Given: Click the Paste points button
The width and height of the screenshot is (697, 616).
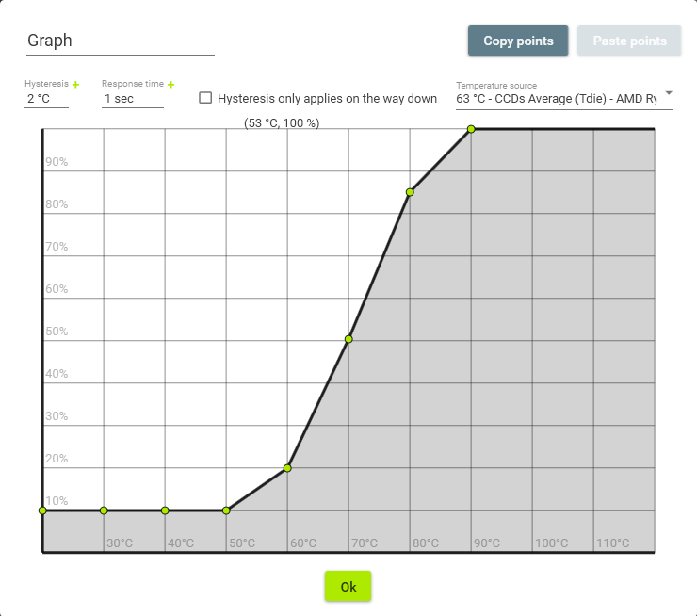Looking at the screenshot, I should [x=629, y=41].
